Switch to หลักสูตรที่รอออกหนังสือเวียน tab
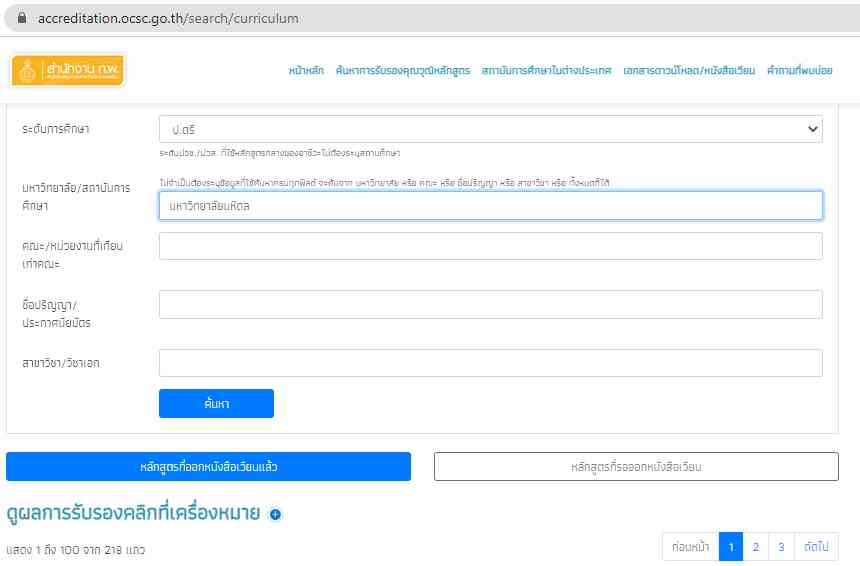Viewport: 860px width, 566px height. coord(636,467)
